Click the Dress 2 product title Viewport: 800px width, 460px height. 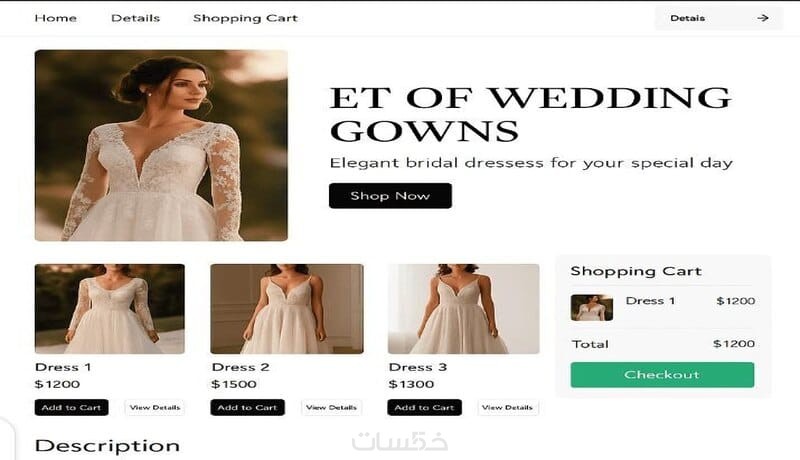coord(240,367)
